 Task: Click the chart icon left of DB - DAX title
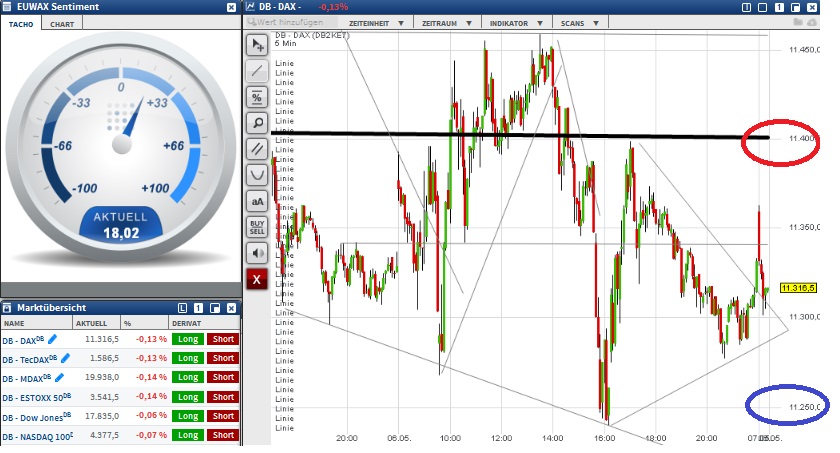tap(250, 6)
